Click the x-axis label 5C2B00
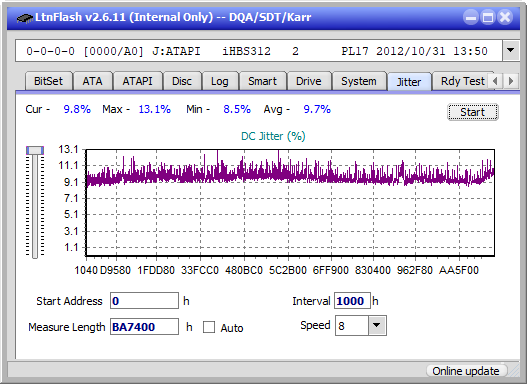 pos(288,270)
